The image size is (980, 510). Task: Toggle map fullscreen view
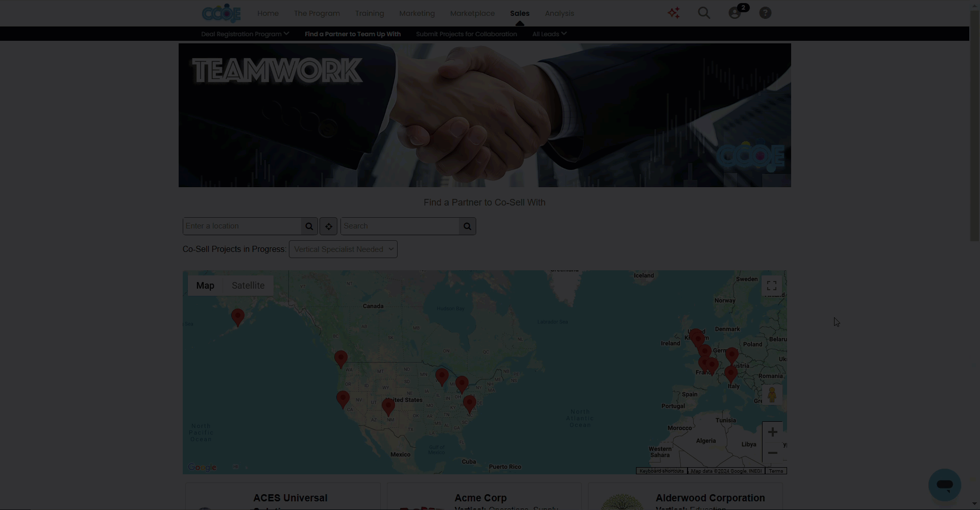pyautogui.click(x=772, y=286)
